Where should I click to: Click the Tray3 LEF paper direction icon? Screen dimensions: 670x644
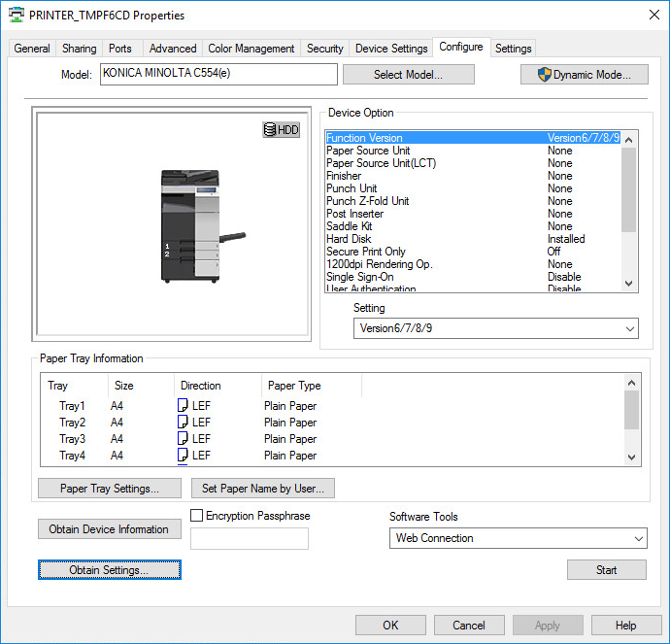pyautogui.click(x=183, y=439)
